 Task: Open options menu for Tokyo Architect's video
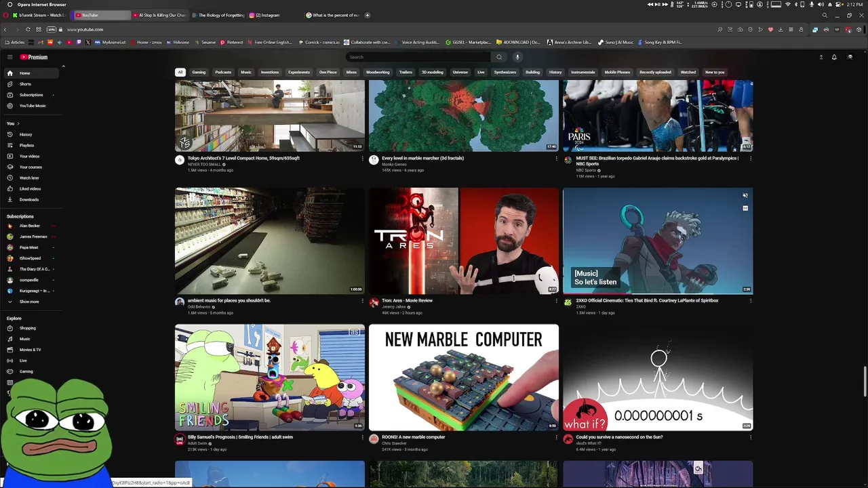[x=363, y=159]
